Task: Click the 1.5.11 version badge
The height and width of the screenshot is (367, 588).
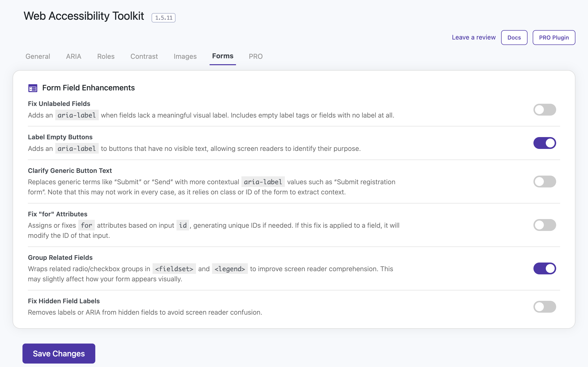Action: (163, 18)
